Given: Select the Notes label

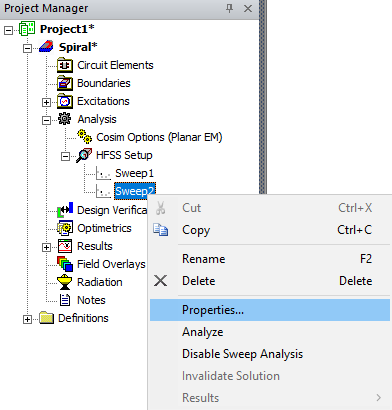Looking at the screenshot, I should coord(91,300).
